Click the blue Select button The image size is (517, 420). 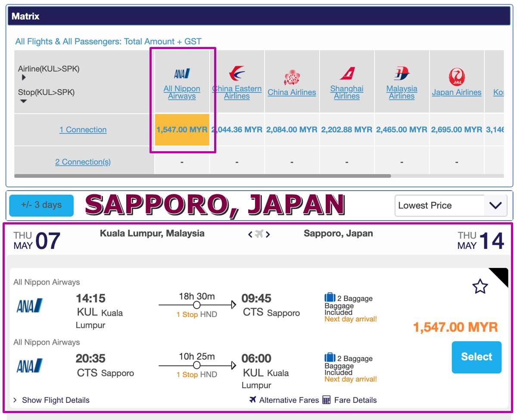pos(477,357)
